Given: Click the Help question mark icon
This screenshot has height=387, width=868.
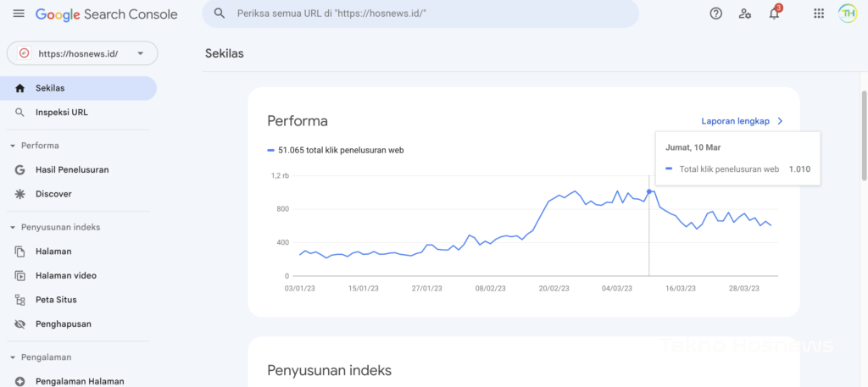Looking at the screenshot, I should click(x=715, y=14).
